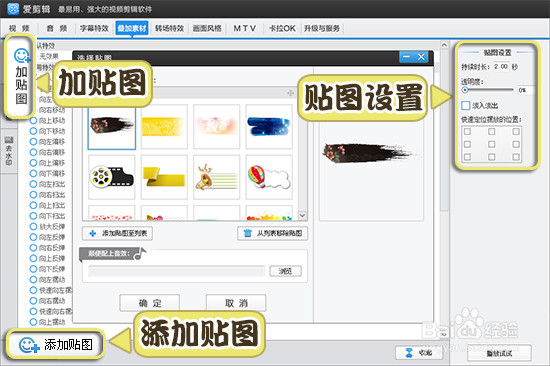Check the middle-left quick position box
Screen dimensions: 550x366
(468, 144)
